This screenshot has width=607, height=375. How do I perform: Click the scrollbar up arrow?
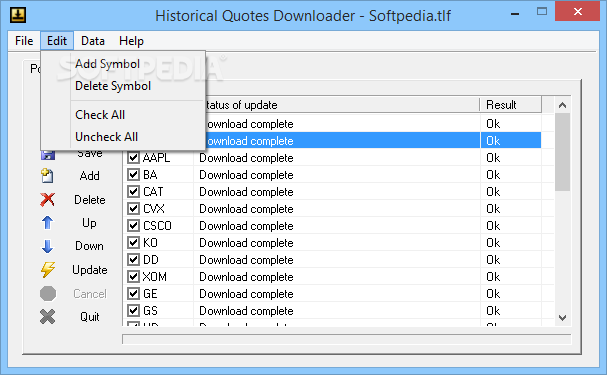[x=562, y=105]
